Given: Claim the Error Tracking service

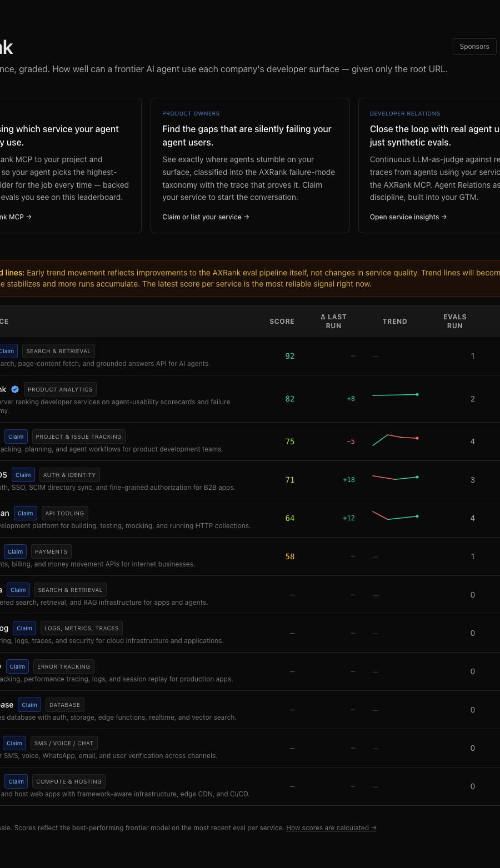Looking at the screenshot, I should [x=18, y=666].
